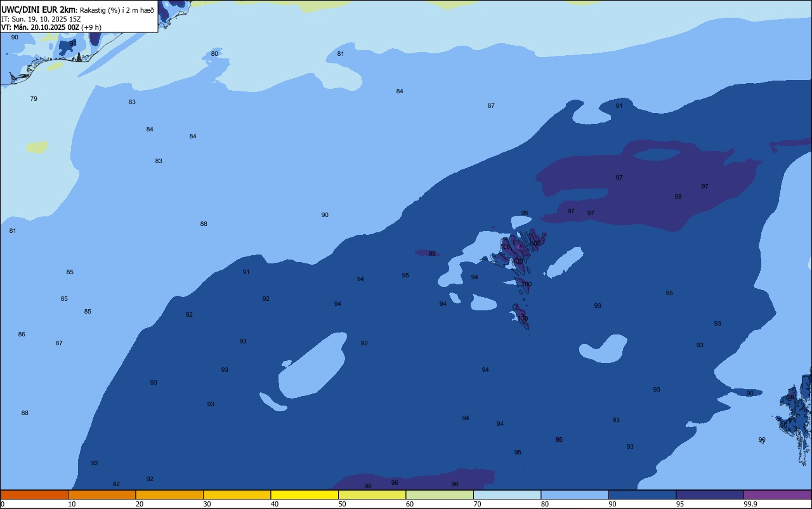Click the title 'UWC/DINI EUR 2km'
The image size is (812, 509).
(x=38, y=10)
